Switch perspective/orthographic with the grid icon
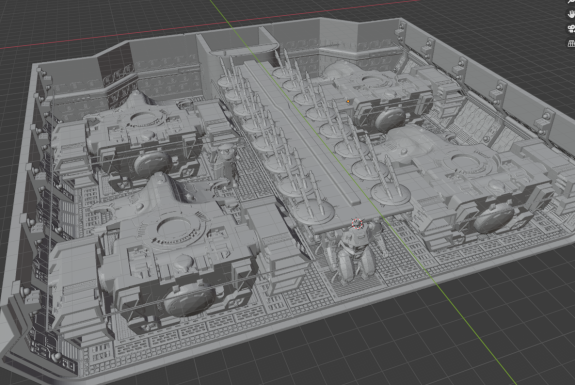Viewport: 575px width, 385px height. pyautogui.click(x=572, y=44)
